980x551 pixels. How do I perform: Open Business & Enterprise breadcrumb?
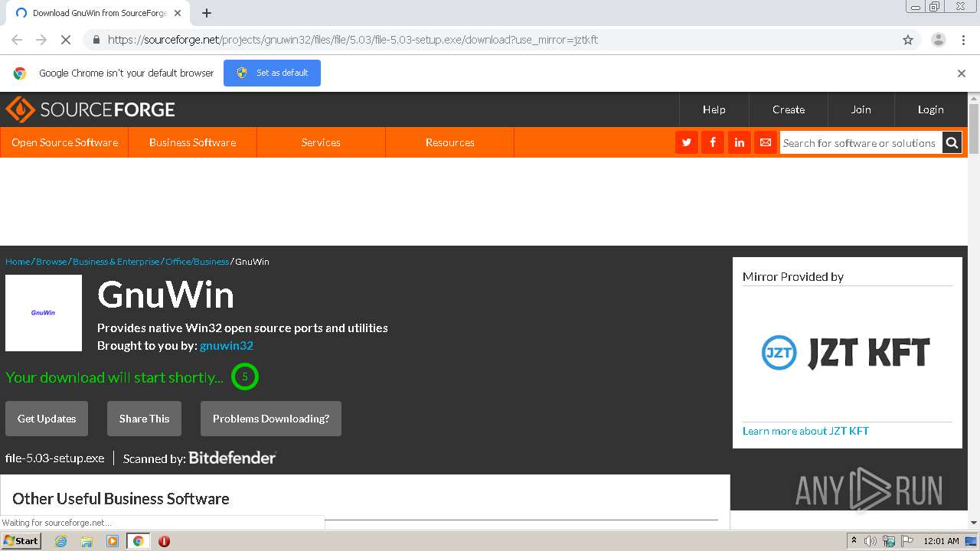tap(116, 262)
